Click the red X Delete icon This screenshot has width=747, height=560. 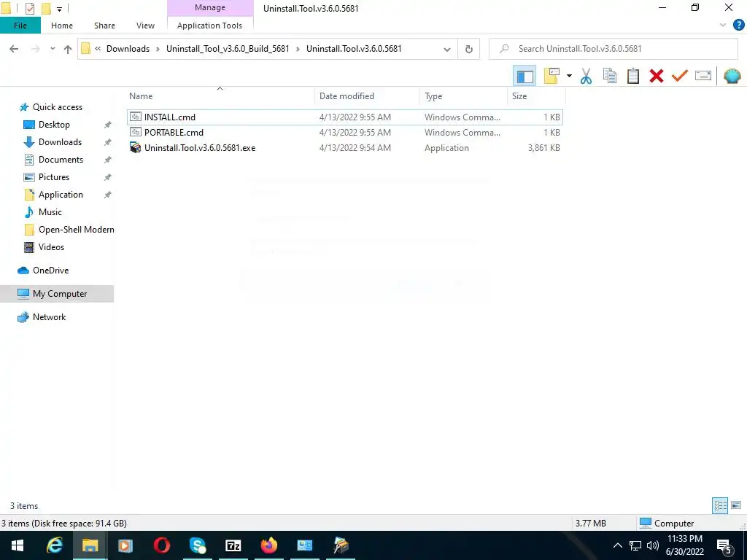[657, 76]
